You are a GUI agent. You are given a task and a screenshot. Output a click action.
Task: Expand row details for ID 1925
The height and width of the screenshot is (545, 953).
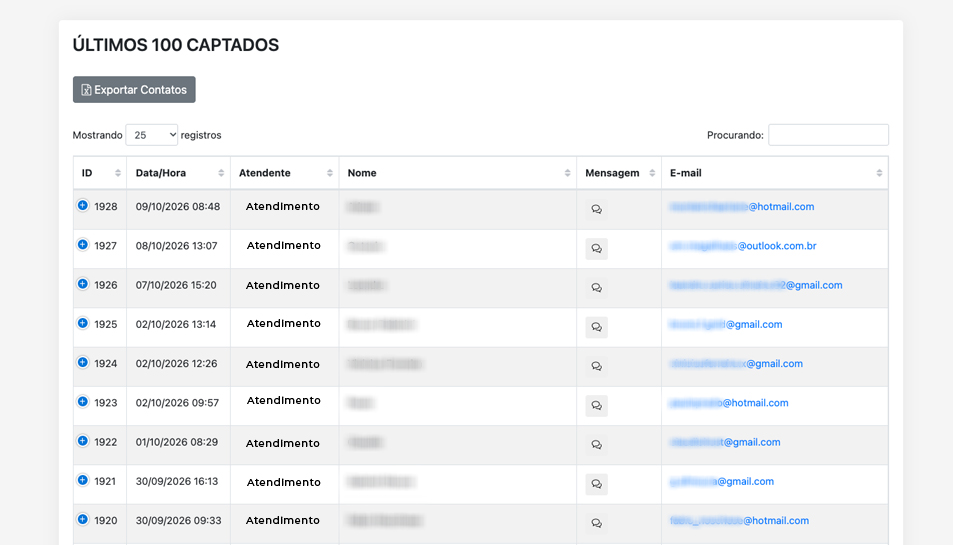click(x=83, y=323)
